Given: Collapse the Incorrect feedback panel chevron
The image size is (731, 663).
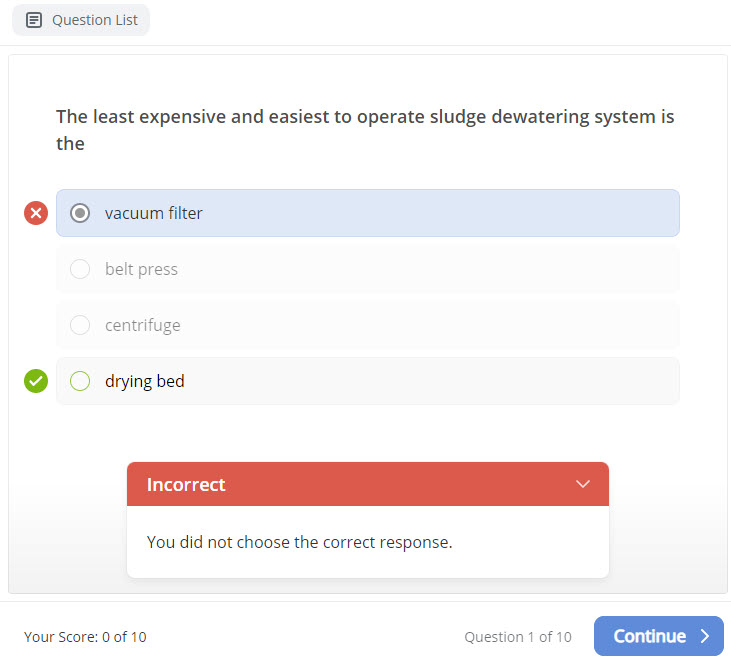Looking at the screenshot, I should [584, 484].
